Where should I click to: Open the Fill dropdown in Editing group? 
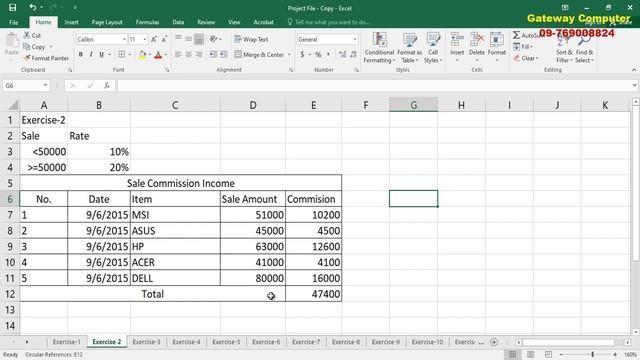coord(524,47)
